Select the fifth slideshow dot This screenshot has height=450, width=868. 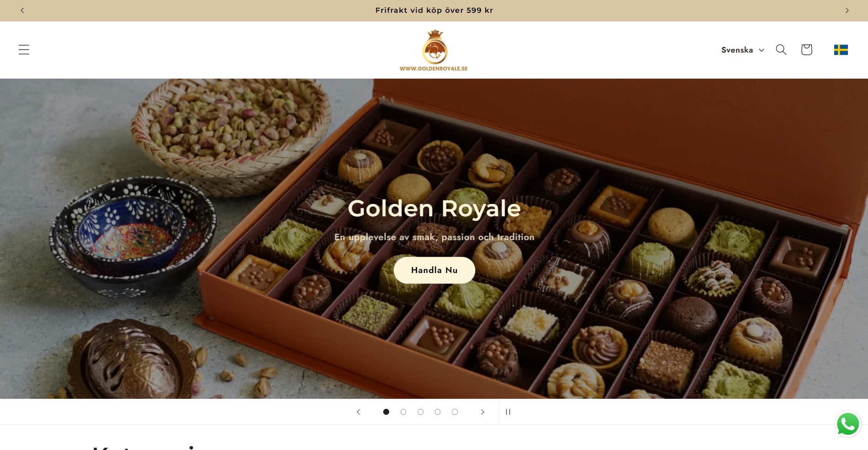pyautogui.click(x=455, y=412)
